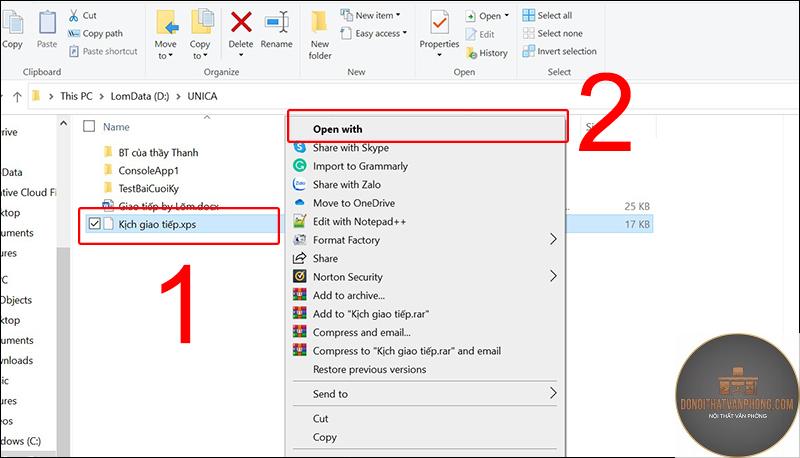Open the BT của thầy Thanh folder
The height and width of the screenshot is (458, 800).
coord(158,152)
